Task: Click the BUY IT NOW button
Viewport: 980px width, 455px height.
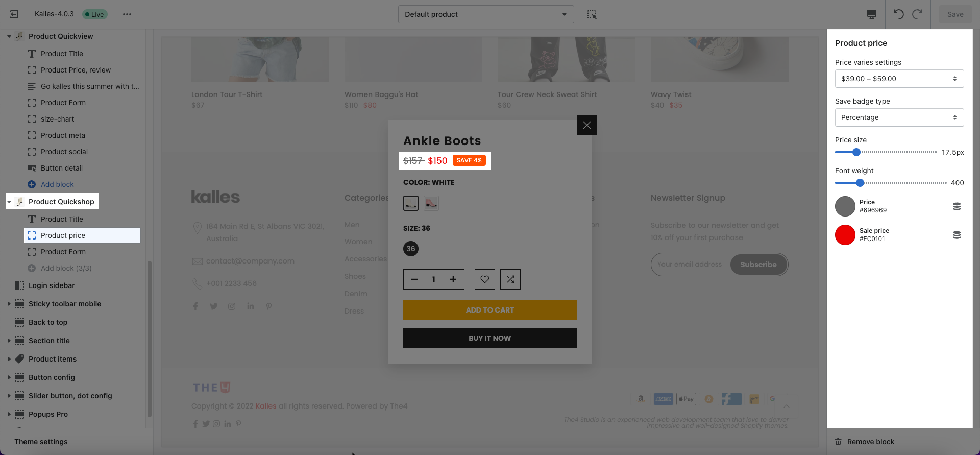Action: coord(490,338)
